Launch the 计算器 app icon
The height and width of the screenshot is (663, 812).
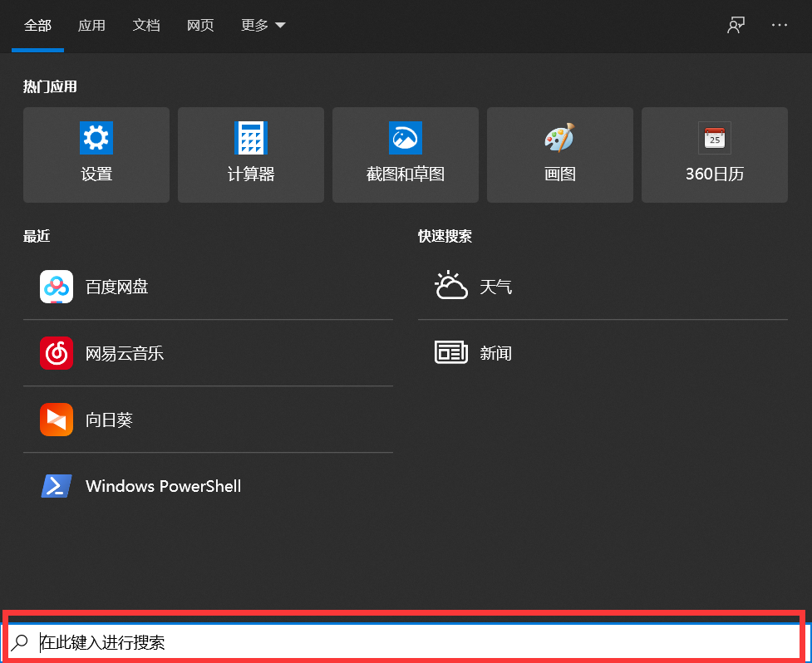250,155
